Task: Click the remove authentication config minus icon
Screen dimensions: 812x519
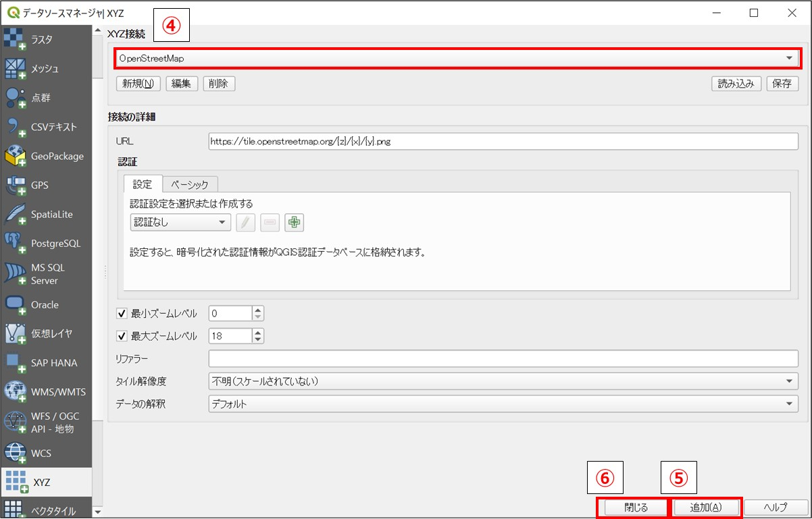Action: (270, 222)
